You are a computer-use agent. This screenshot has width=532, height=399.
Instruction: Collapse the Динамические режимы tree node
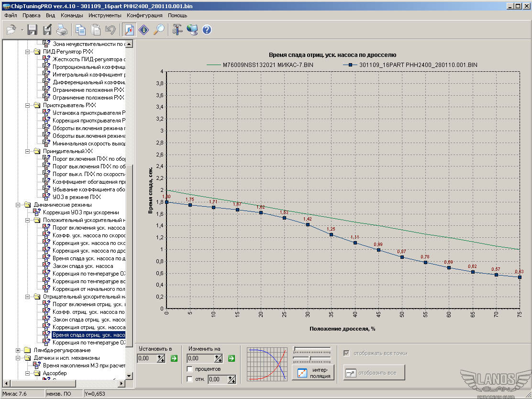tap(18, 205)
